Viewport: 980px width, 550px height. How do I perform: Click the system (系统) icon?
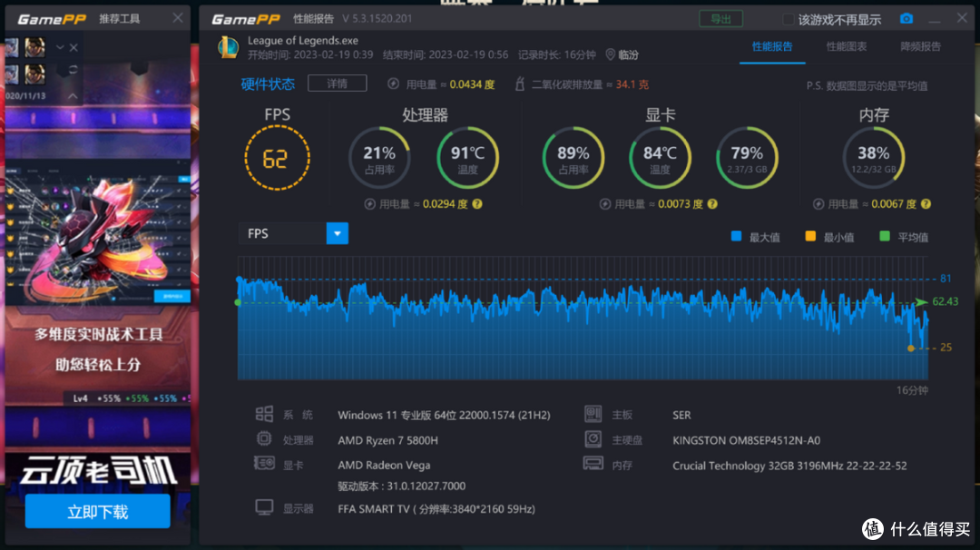pyautogui.click(x=264, y=414)
